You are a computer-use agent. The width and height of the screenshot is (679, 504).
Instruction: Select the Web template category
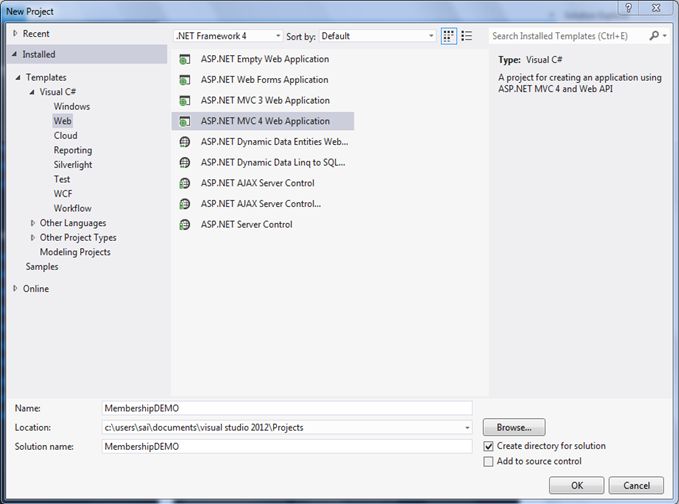62,121
